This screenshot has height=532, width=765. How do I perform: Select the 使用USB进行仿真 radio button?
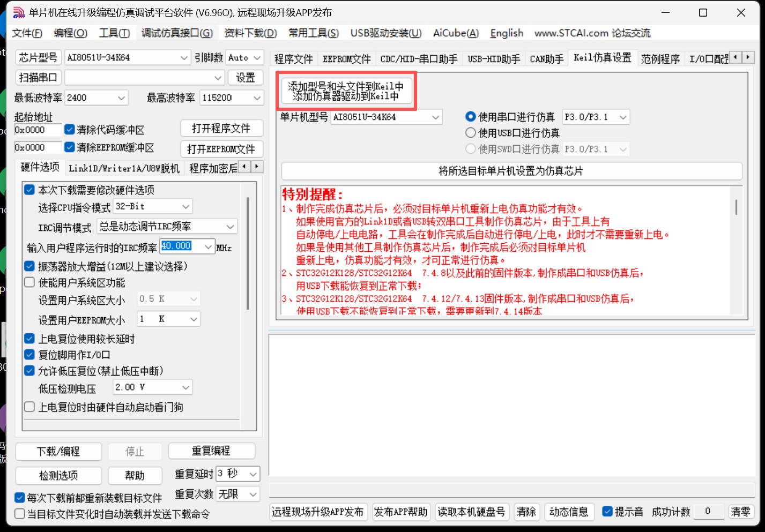(x=470, y=133)
